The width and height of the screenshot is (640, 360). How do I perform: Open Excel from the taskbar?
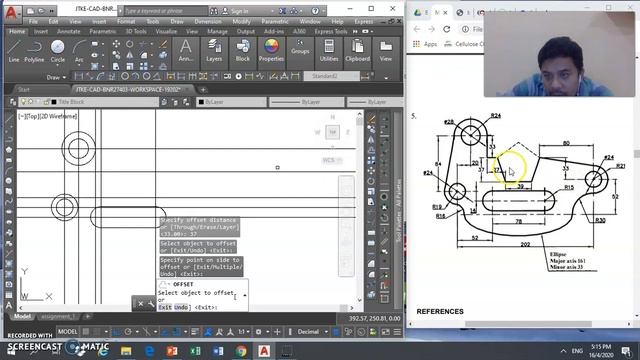(195, 351)
